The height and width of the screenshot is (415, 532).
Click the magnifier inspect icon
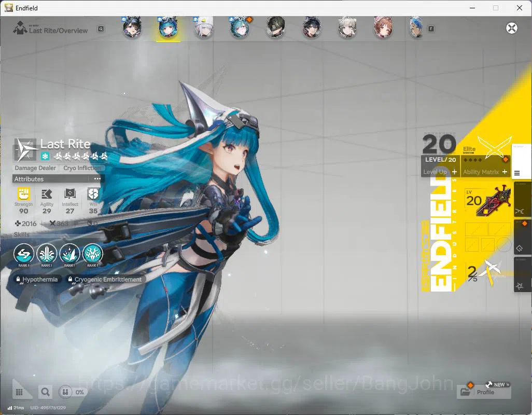(45, 392)
